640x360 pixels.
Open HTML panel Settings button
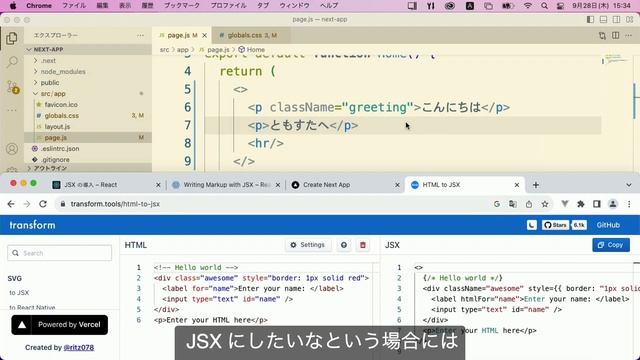click(308, 245)
